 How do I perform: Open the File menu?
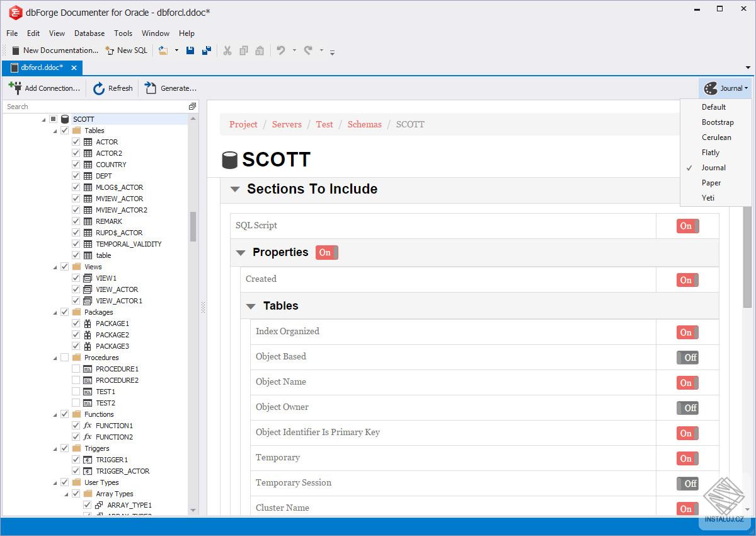(x=12, y=33)
